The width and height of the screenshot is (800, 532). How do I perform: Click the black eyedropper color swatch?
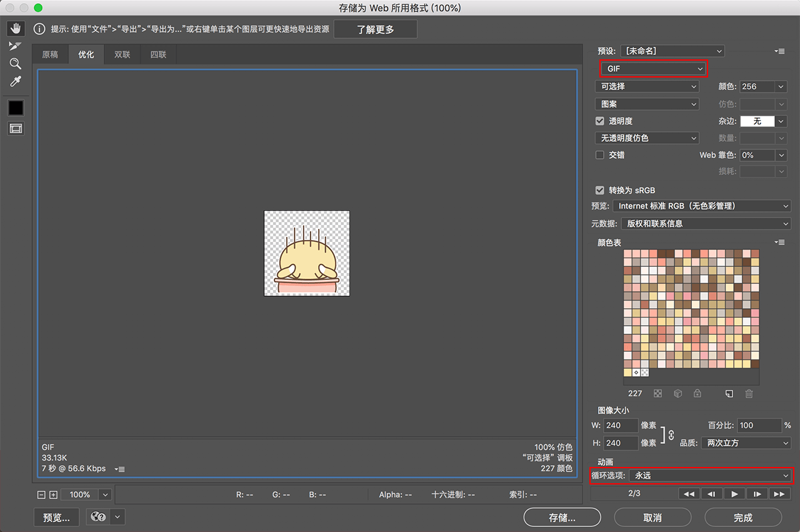[x=16, y=108]
